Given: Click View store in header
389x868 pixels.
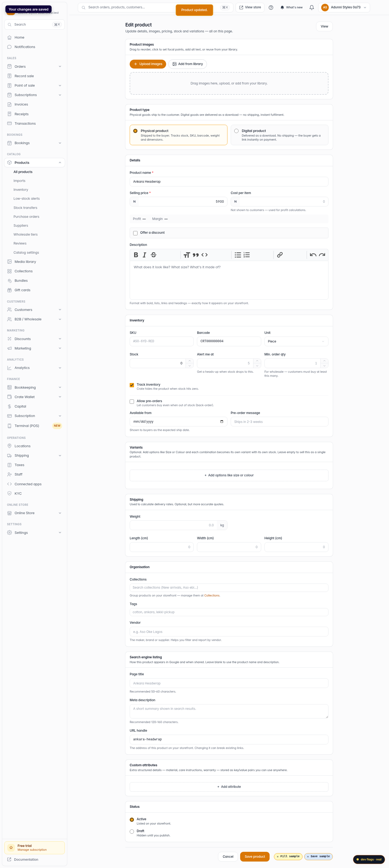Looking at the screenshot, I should 250,7.
